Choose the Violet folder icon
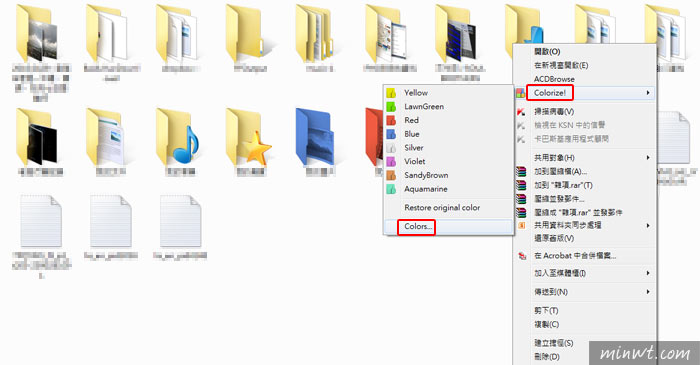This screenshot has width=700, height=365. 391,162
